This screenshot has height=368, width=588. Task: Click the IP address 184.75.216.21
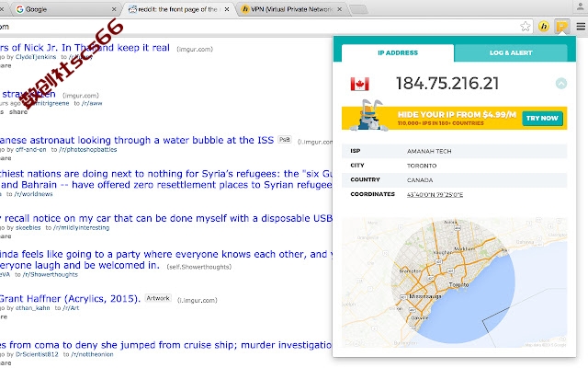(x=447, y=84)
